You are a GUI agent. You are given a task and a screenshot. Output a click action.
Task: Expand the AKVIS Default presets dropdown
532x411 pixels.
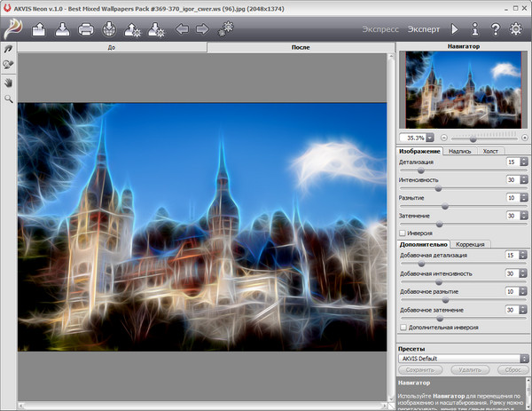tap(524, 358)
